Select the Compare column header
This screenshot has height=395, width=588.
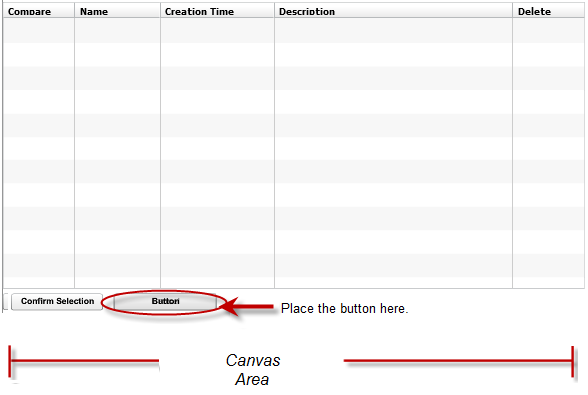click(39, 11)
